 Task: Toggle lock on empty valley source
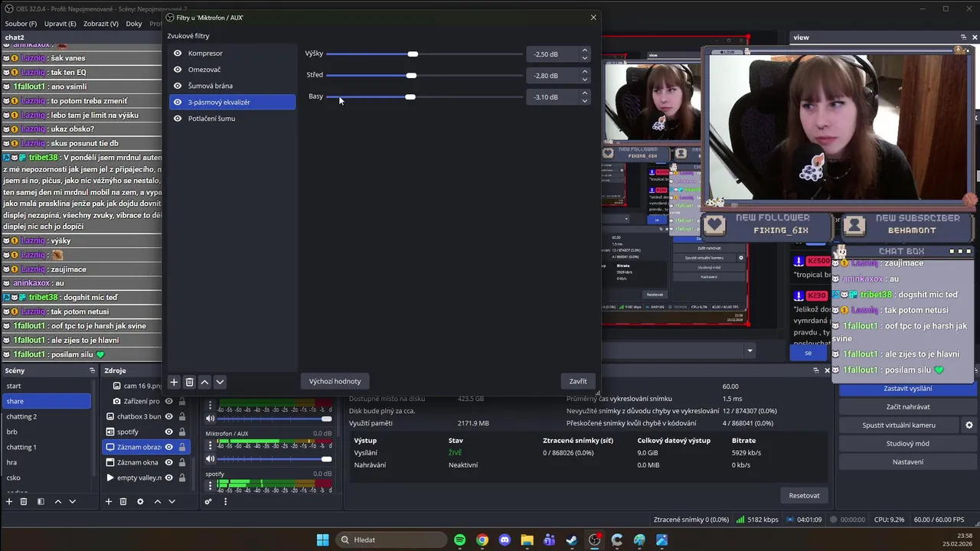click(181, 478)
